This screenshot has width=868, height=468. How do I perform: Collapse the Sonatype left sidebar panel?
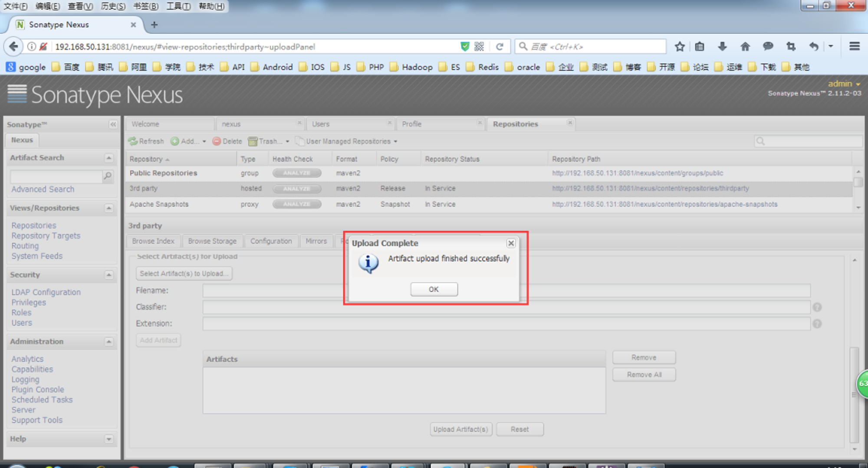click(x=113, y=125)
